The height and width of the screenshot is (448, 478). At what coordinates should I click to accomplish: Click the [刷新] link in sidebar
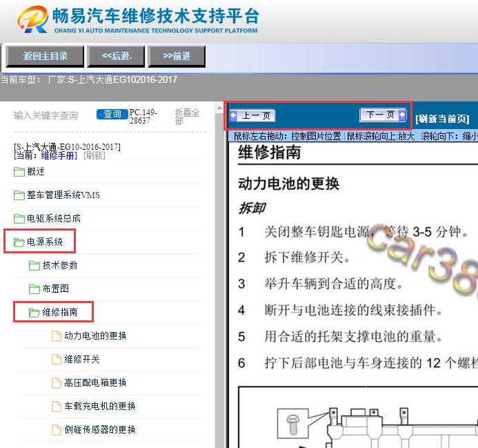pos(94,155)
